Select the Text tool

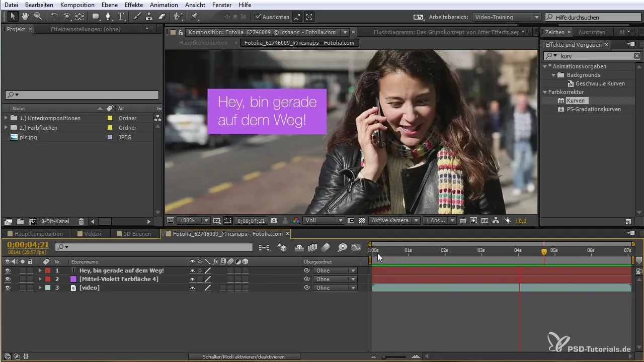[x=121, y=17]
